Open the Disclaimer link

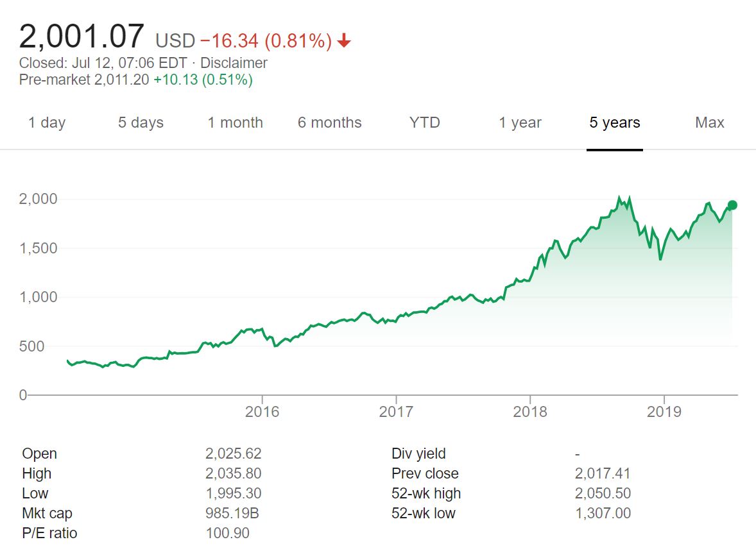click(234, 63)
